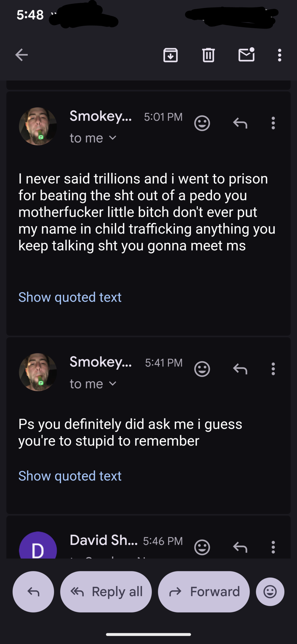Show quoted text in 5:41 PM message
The image size is (297, 644).
(70, 476)
